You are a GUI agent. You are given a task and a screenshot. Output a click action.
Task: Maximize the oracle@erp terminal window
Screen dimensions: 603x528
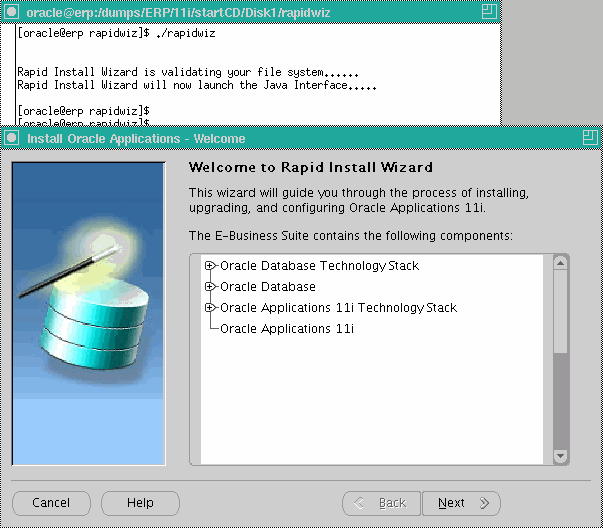[489, 12]
